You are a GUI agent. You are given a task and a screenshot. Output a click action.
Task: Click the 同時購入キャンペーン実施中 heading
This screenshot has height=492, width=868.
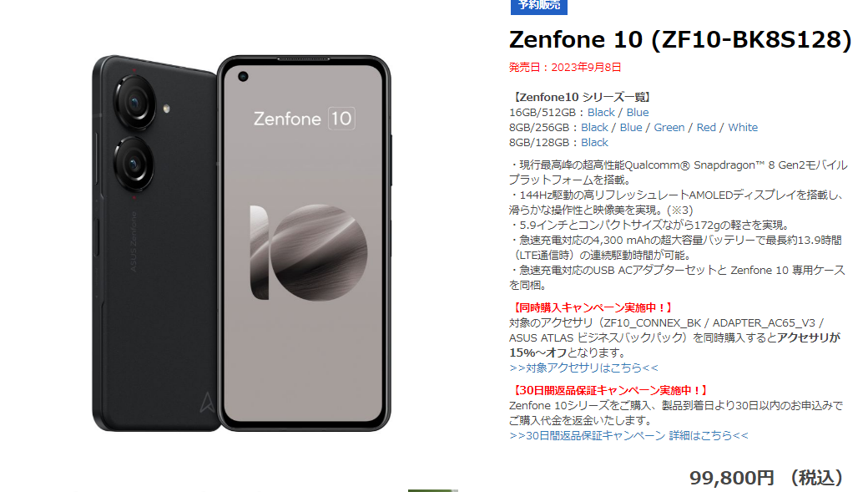(x=593, y=307)
